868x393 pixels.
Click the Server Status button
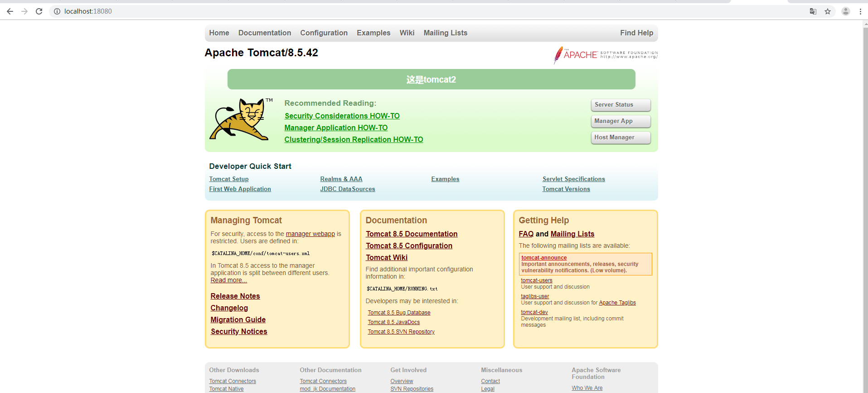point(621,105)
